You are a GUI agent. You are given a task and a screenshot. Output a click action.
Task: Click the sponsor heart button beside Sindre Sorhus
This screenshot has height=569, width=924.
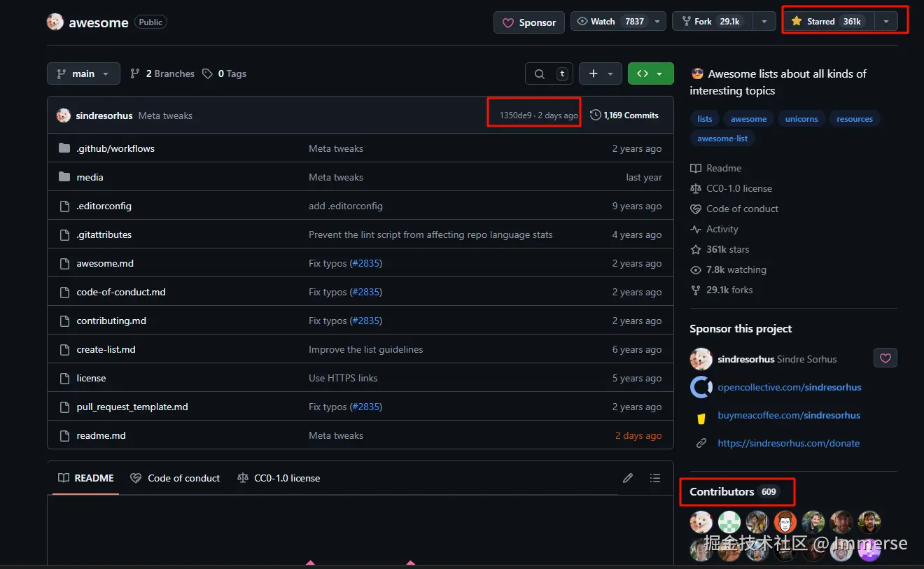click(885, 358)
